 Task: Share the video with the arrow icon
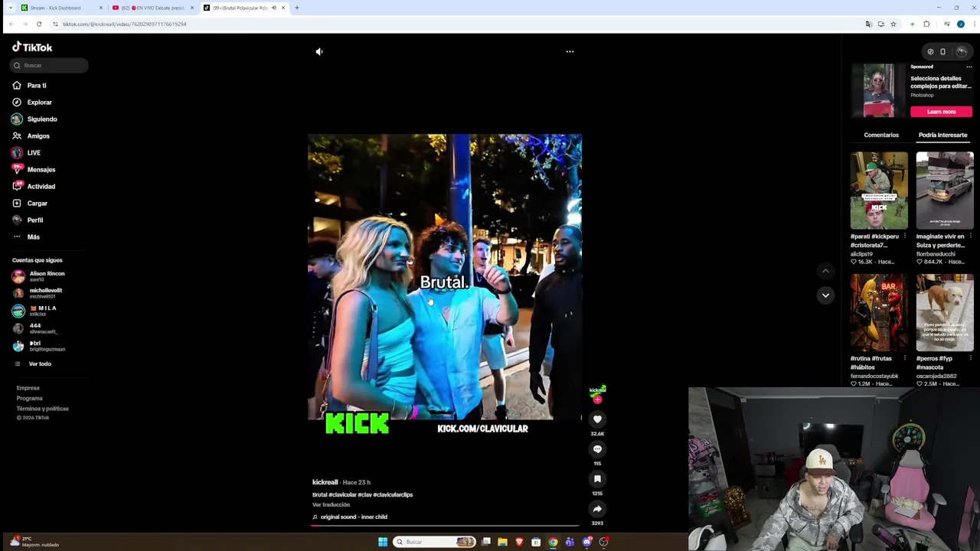[597, 509]
